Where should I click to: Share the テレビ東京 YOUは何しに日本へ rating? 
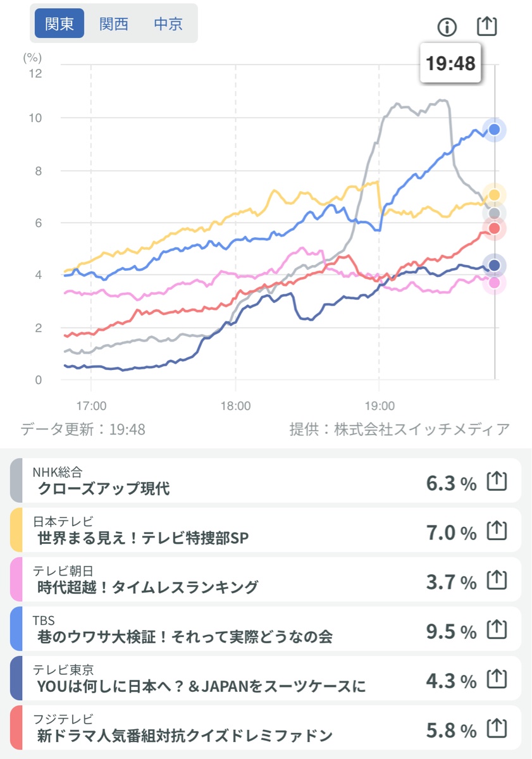click(497, 679)
